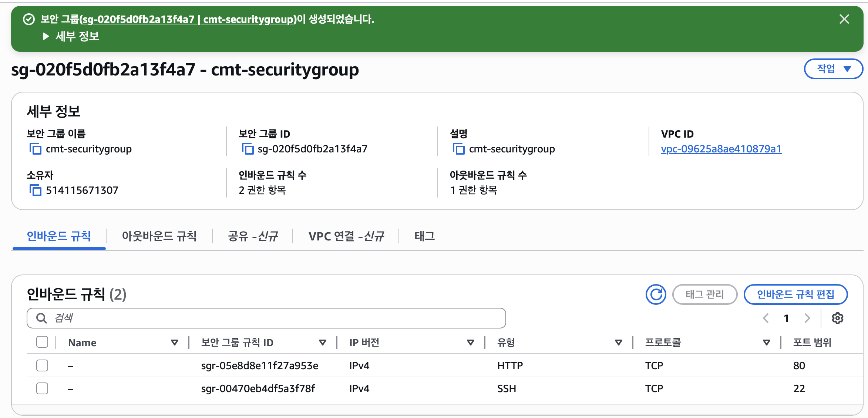
Task: Copy the security group name value
Action: (35, 149)
